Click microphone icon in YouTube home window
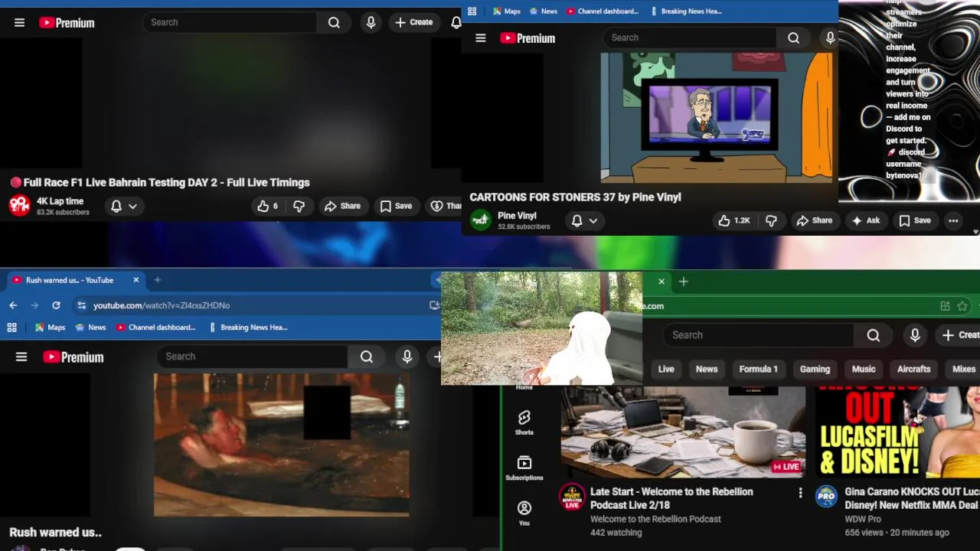 tap(915, 335)
